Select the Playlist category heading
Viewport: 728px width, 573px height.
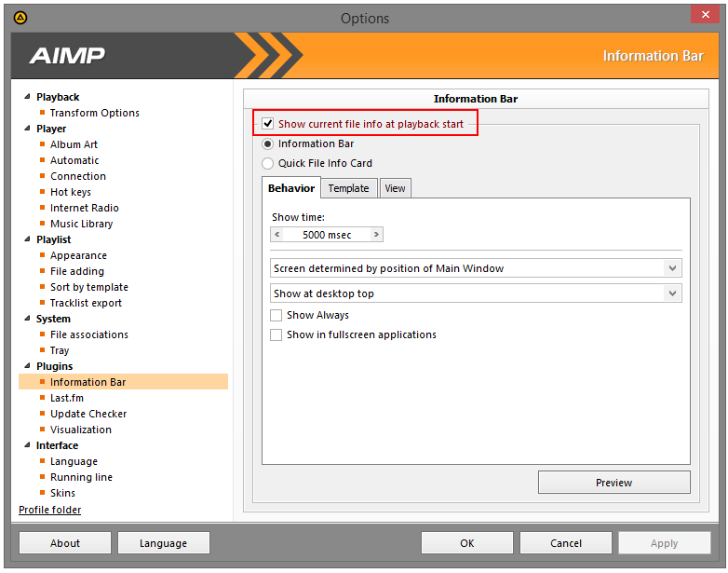pos(54,239)
